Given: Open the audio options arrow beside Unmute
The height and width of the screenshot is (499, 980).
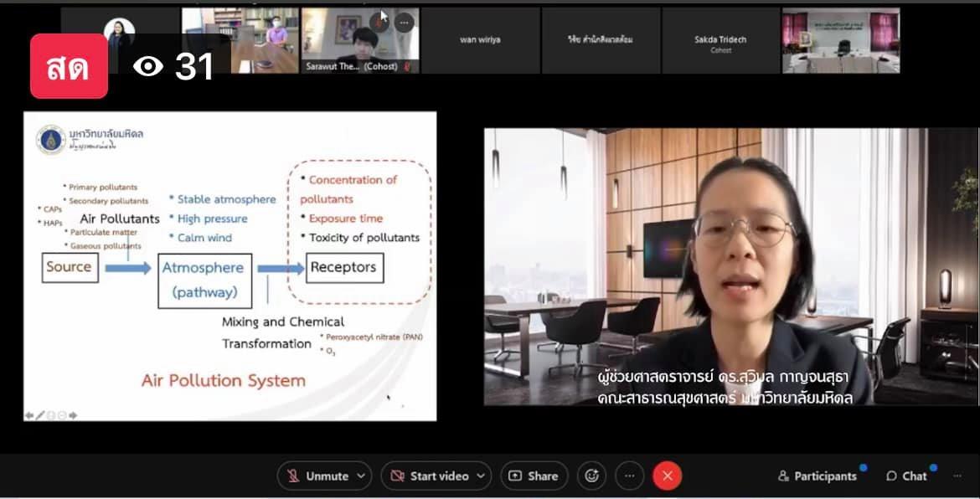Looking at the screenshot, I should click(x=361, y=476).
